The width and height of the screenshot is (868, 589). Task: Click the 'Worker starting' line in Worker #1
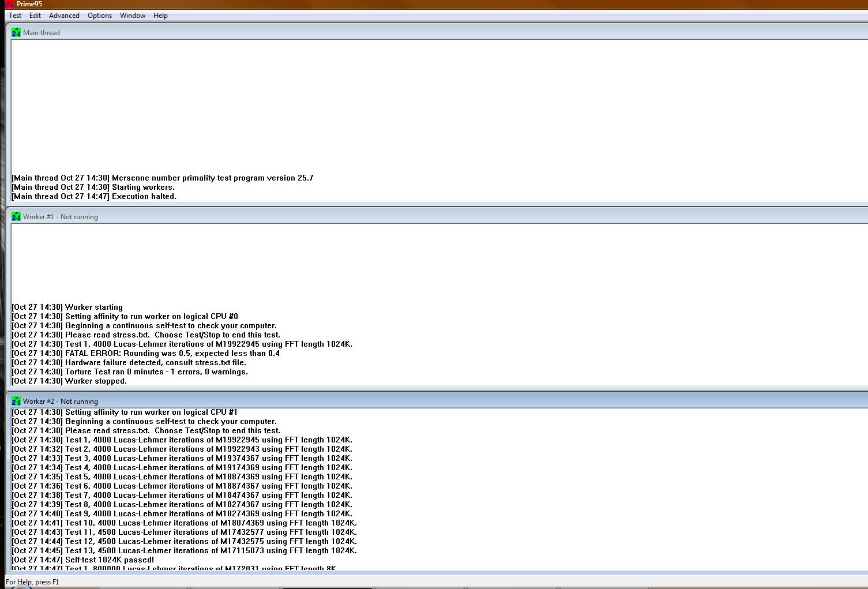point(67,307)
